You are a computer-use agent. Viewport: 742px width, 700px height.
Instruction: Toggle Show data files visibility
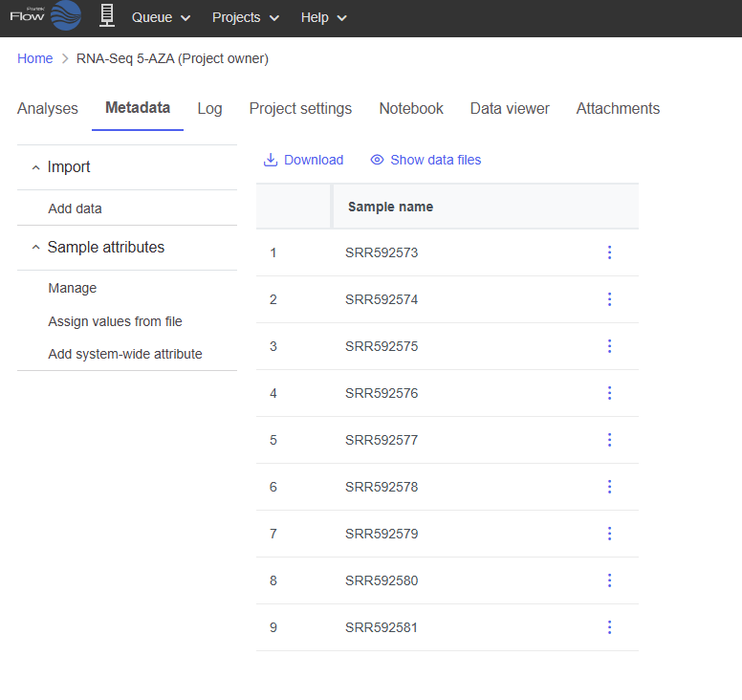(426, 160)
